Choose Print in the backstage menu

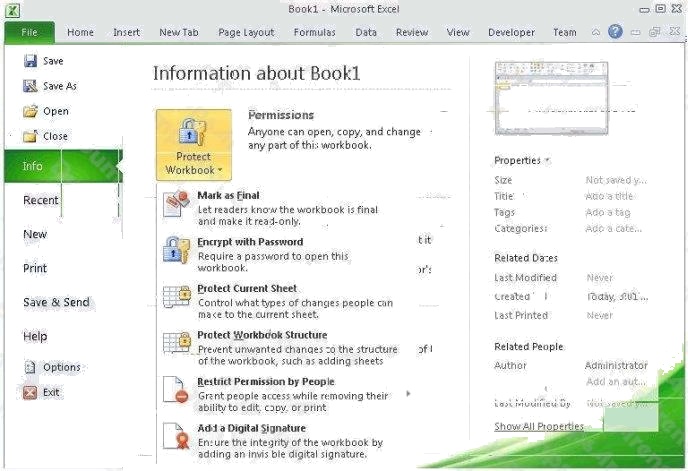click(35, 268)
